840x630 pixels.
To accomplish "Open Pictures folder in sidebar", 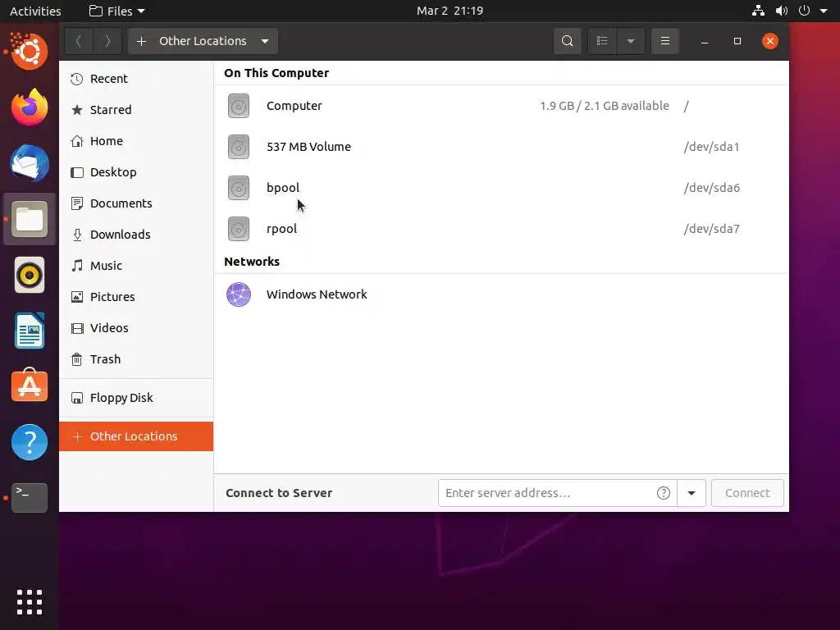I will point(136,296).
